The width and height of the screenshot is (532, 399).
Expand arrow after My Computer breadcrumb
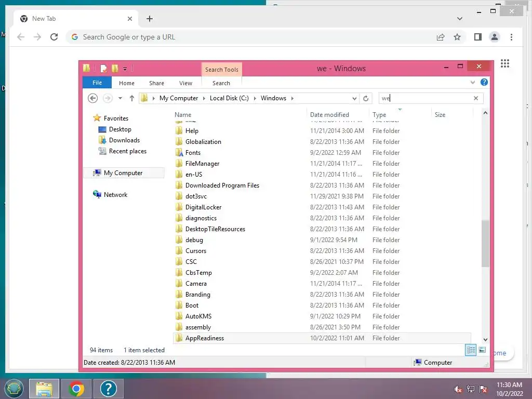204,98
